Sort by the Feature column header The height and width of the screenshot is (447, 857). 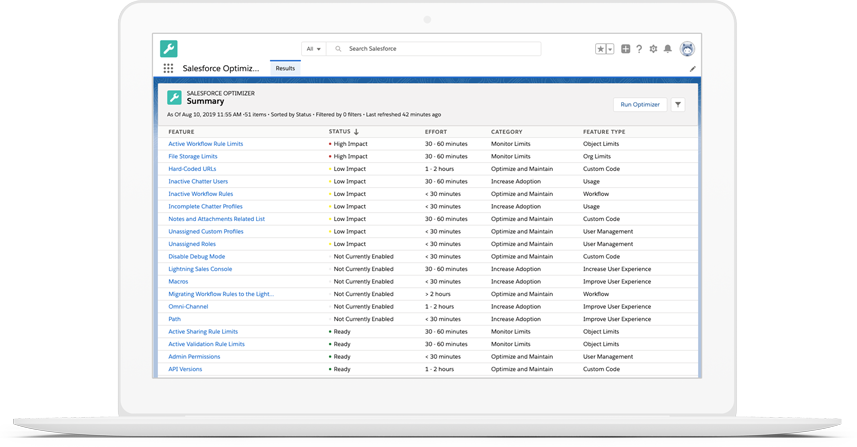coord(181,132)
